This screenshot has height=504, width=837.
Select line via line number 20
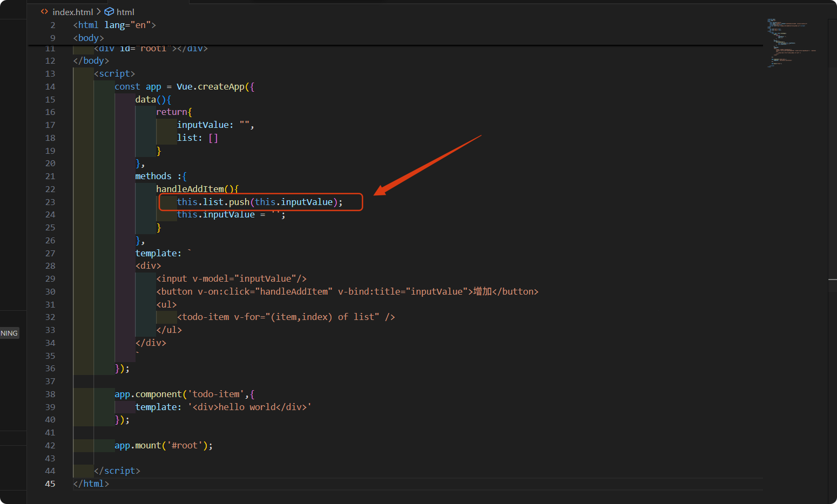50,163
